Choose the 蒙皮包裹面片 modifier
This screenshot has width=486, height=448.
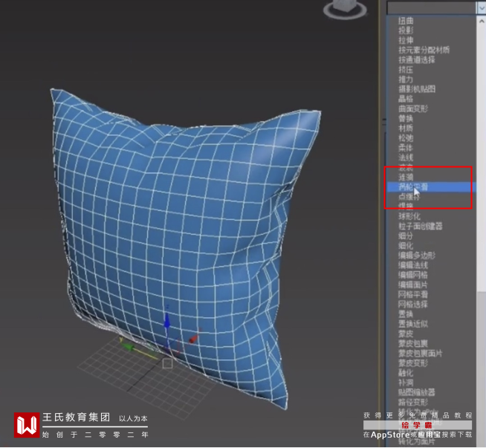pyautogui.click(x=421, y=353)
